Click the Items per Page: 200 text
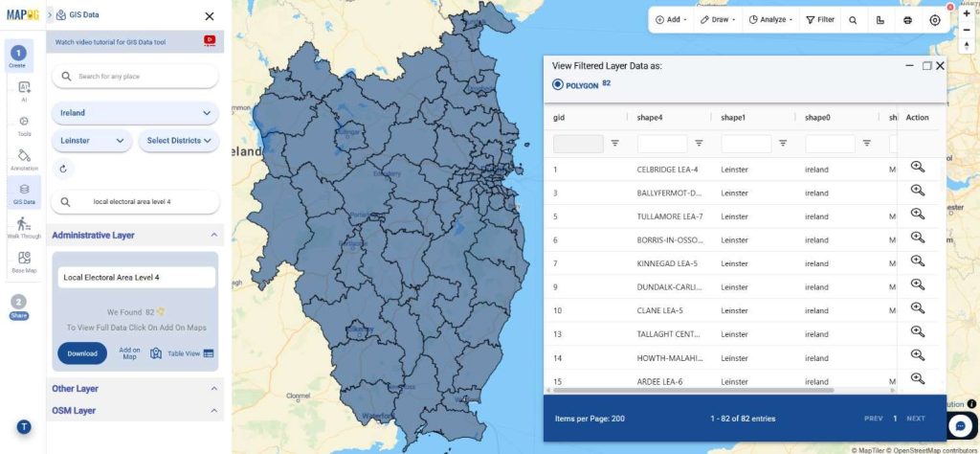980x454 pixels. tap(590, 419)
